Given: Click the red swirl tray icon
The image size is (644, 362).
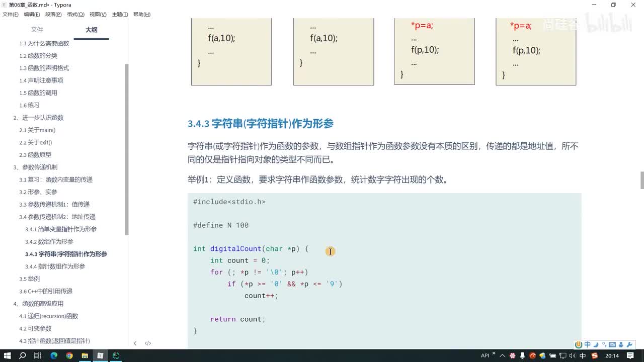Looking at the screenshot, I should (533, 355).
